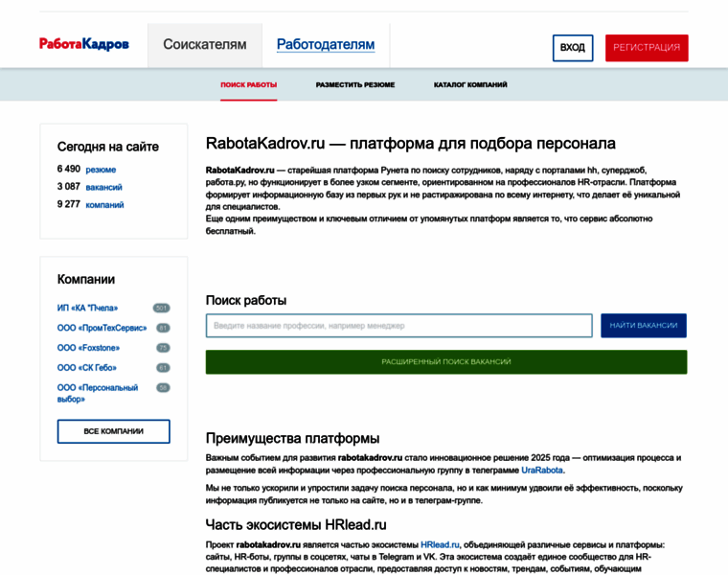Open the КАТАЛОГ КОМПАНИЙ menu item
This screenshot has width=728, height=575.
click(x=470, y=84)
